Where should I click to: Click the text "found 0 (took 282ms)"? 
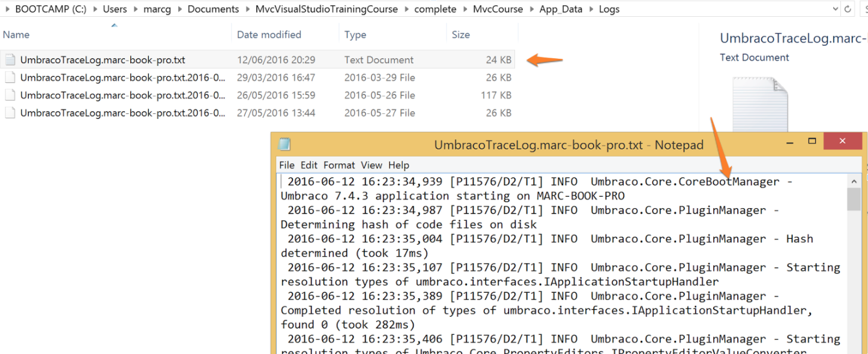(348, 325)
